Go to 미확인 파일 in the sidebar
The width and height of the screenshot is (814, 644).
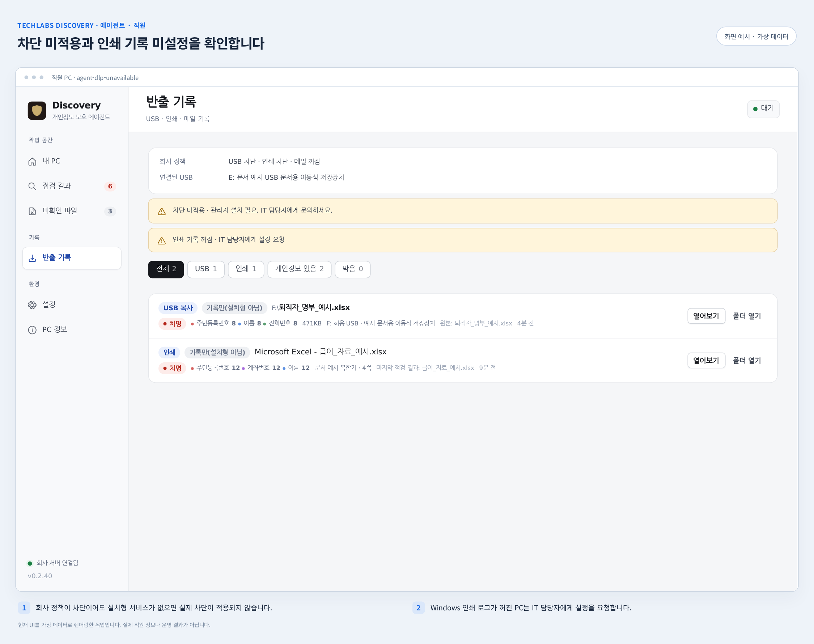pyautogui.click(x=72, y=211)
